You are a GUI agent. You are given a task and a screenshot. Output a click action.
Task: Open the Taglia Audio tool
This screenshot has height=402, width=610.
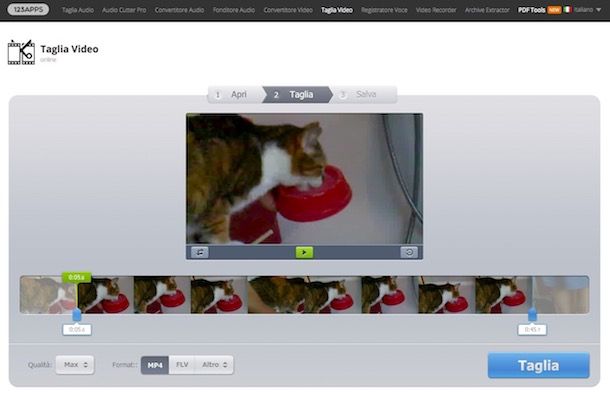tap(78, 10)
